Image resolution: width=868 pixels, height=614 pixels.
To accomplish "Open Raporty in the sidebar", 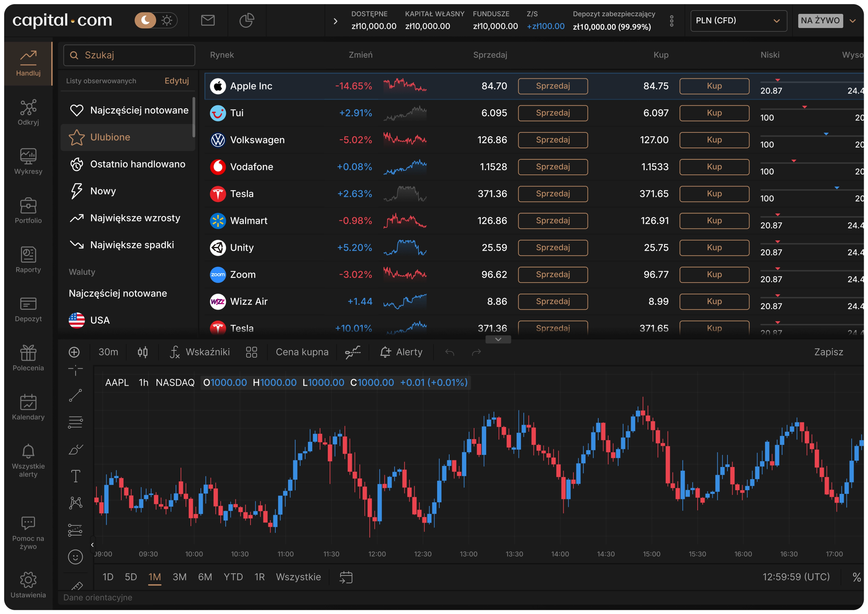I will point(28,260).
